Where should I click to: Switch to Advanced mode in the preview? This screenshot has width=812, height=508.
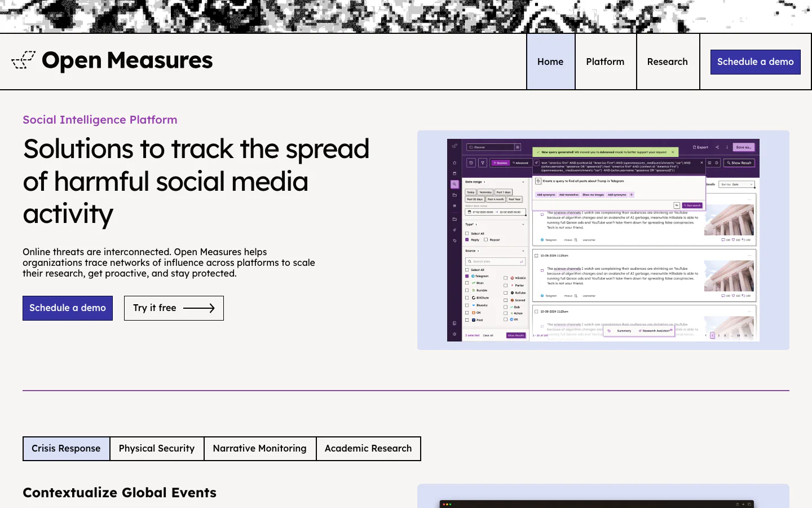520,163
